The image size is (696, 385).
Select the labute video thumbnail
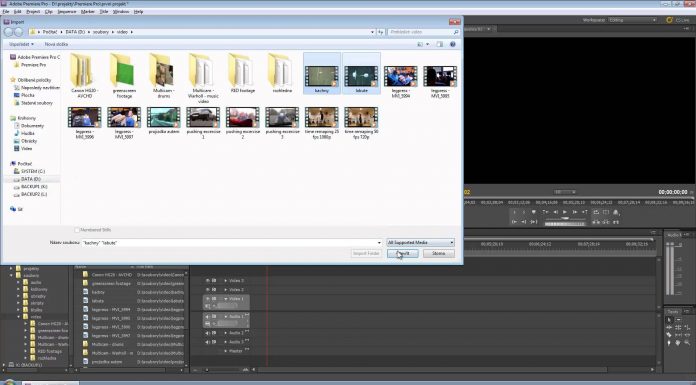(361, 74)
